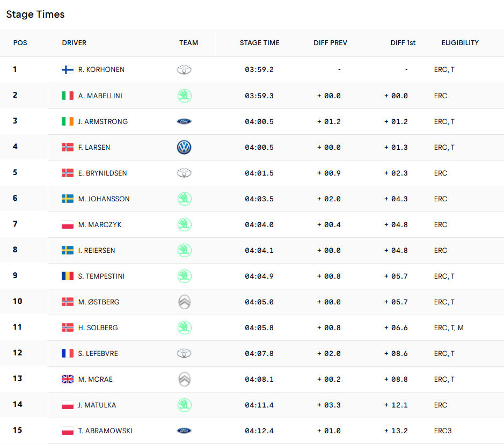This screenshot has width=504, height=444.
Task: Click the DRIVER column header
Action: (x=74, y=43)
